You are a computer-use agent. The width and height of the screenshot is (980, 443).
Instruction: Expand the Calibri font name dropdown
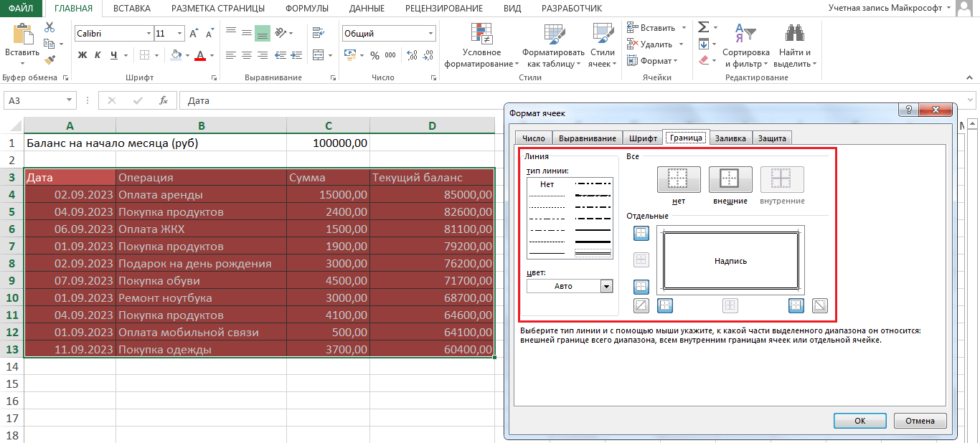tap(149, 34)
